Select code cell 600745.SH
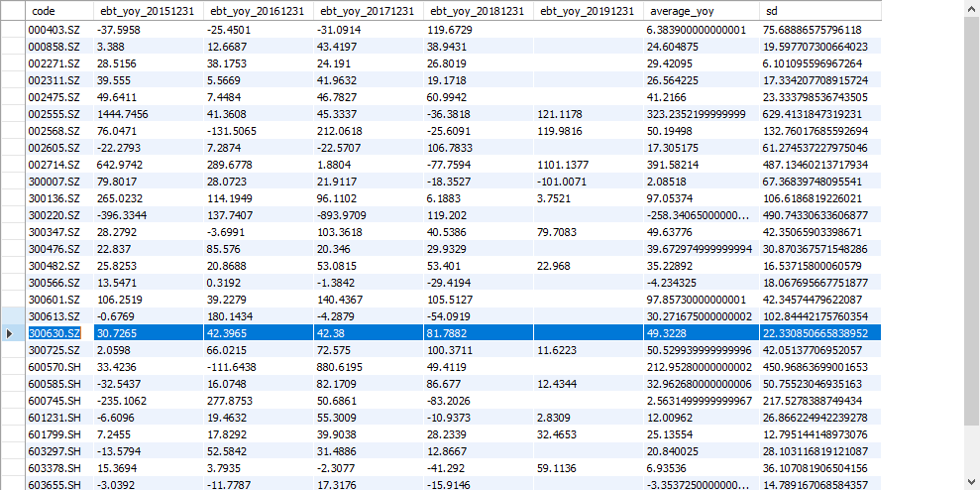The width and height of the screenshot is (980, 490). [60, 401]
